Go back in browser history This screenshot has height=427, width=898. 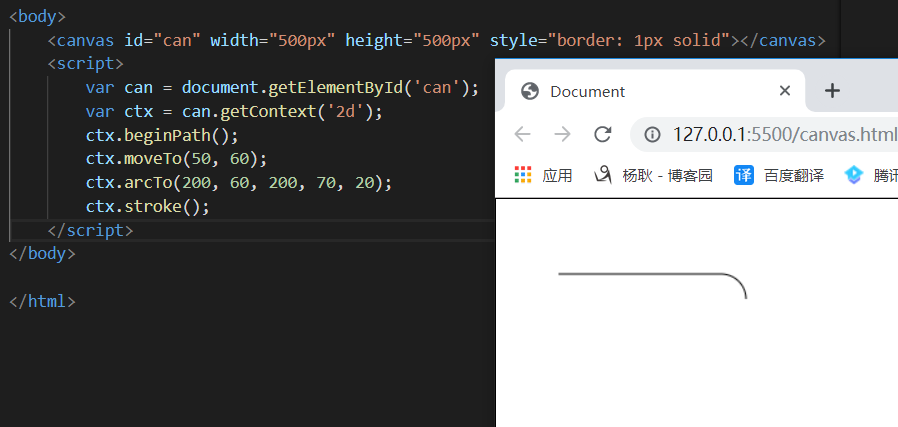pyautogui.click(x=522, y=135)
